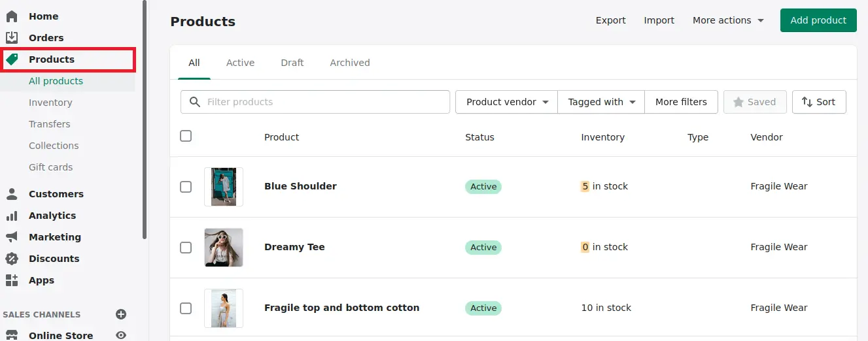Click the Home house icon
Screen dimensions: 868x341
[12, 16]
